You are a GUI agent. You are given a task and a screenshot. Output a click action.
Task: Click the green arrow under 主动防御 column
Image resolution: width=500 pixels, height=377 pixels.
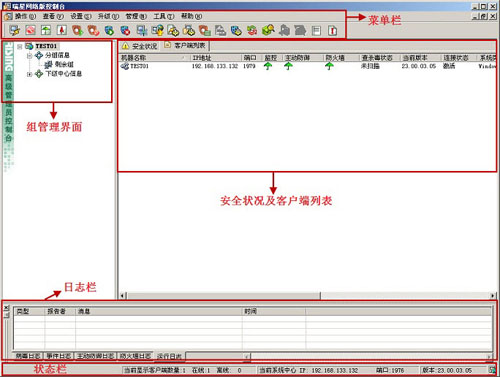coord(288,66)
